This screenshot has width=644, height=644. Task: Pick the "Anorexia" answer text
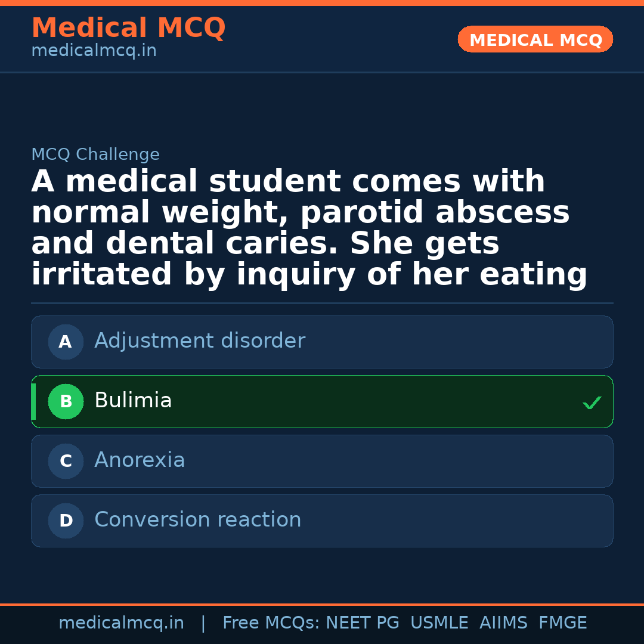coord(140,460)
